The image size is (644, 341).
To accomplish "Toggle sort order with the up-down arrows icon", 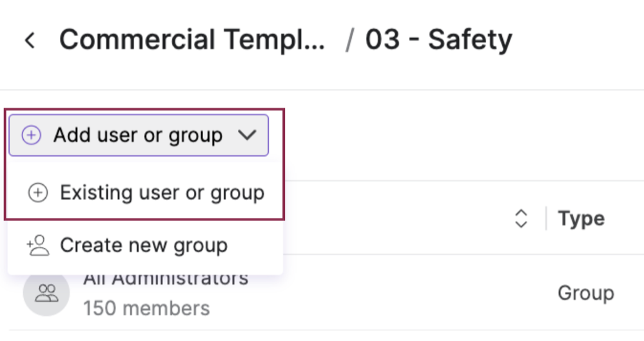I will (x=521, y=219).
